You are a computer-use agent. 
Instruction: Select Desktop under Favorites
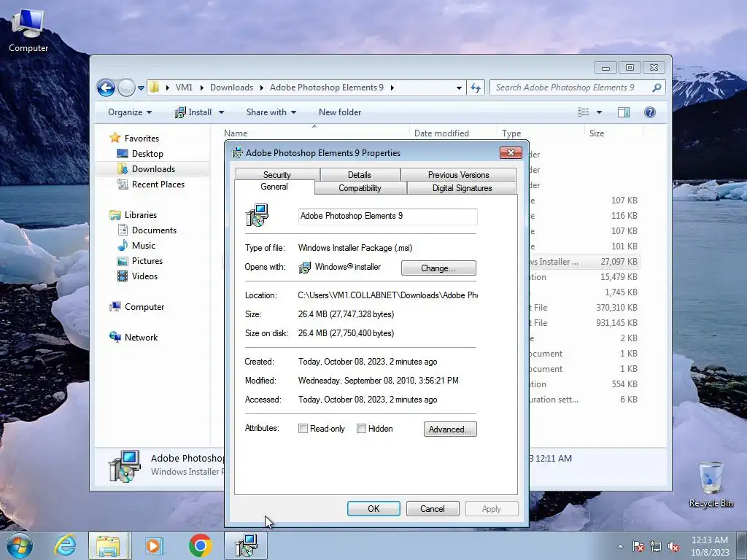[147, 154]
